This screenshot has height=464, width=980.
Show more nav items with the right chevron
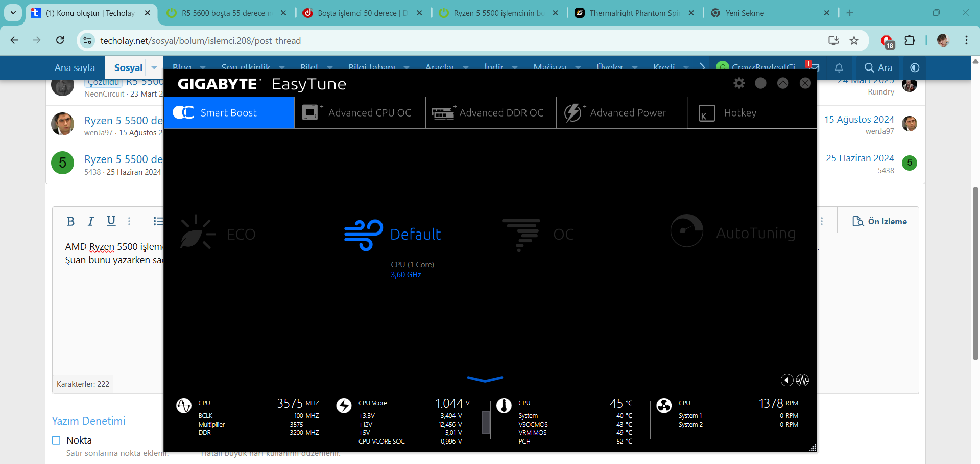point(702,67)
